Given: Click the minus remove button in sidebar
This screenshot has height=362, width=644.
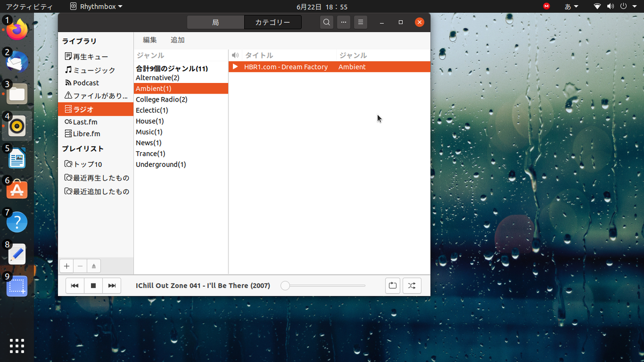Looking at the screenshot, I should [80, 266].
